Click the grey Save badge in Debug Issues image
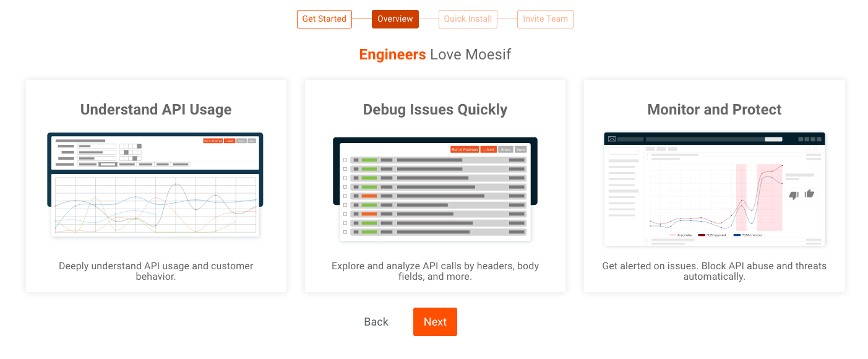The height and width of the screenshot is (359, 868). [x=520, y=150]
